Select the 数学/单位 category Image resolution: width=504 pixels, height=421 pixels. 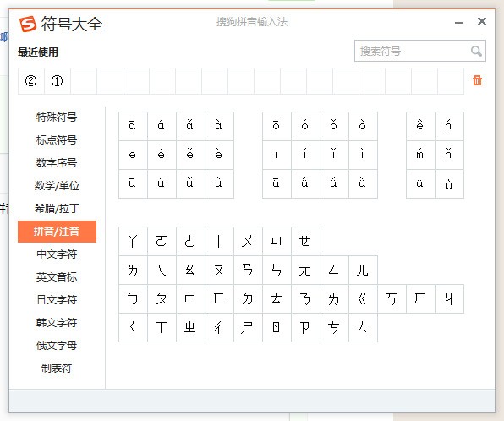point(57,185)
